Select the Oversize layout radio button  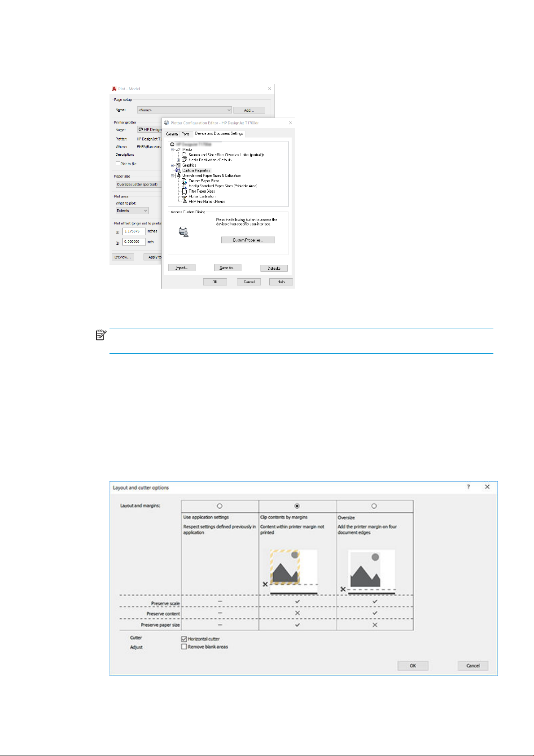(x=374, y=506)
